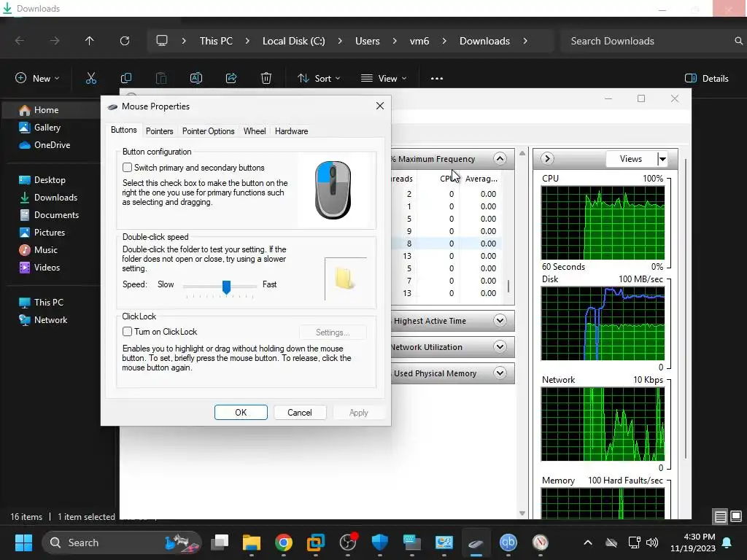This screenshot has height=560, width=747.
Task: Expand the Network Utilization section
Action: tap(500, 346)
